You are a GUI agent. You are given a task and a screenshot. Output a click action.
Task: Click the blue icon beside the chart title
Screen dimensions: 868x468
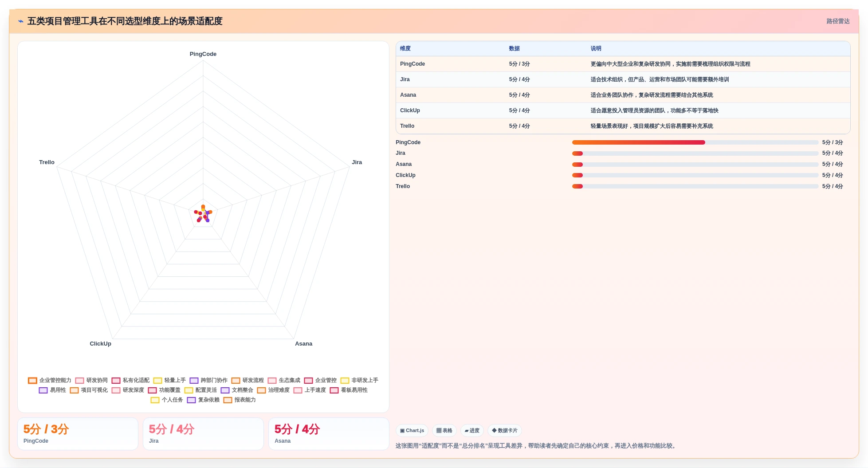(x=20, y=21)
